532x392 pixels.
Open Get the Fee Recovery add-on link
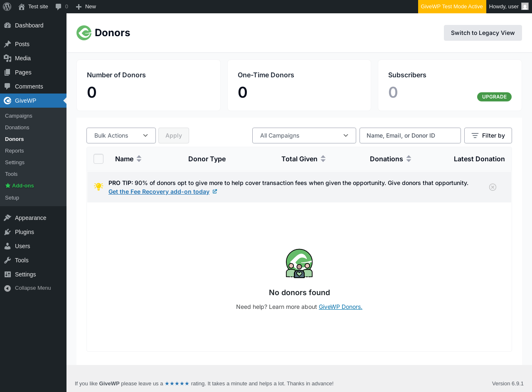(159, 192)
